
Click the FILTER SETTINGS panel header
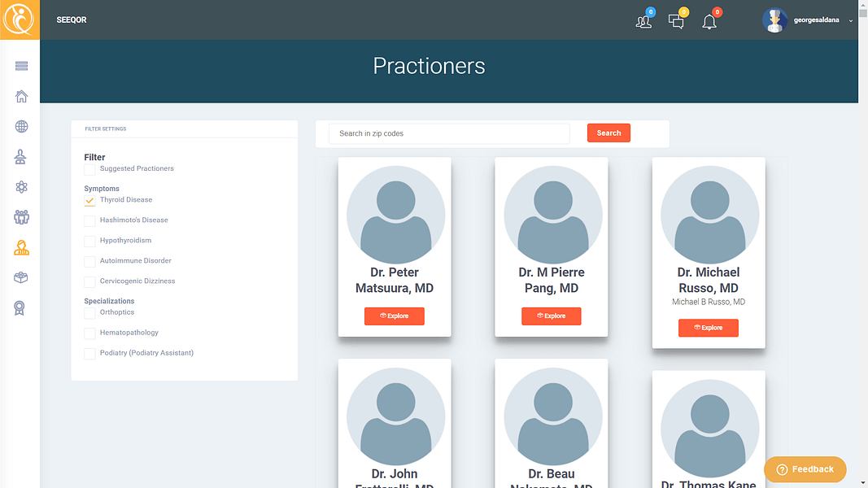pyautogui.click(x=185, y=129)
